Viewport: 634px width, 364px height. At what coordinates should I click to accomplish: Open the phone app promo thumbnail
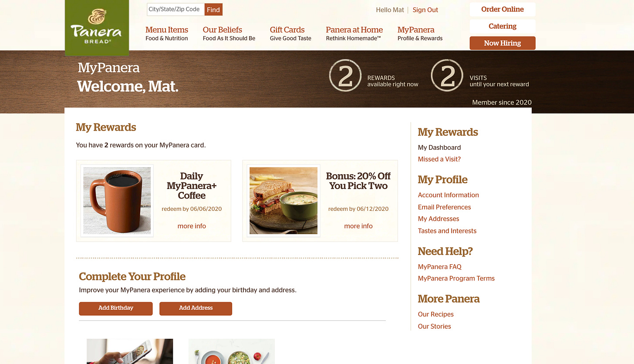tap(130, 351)
